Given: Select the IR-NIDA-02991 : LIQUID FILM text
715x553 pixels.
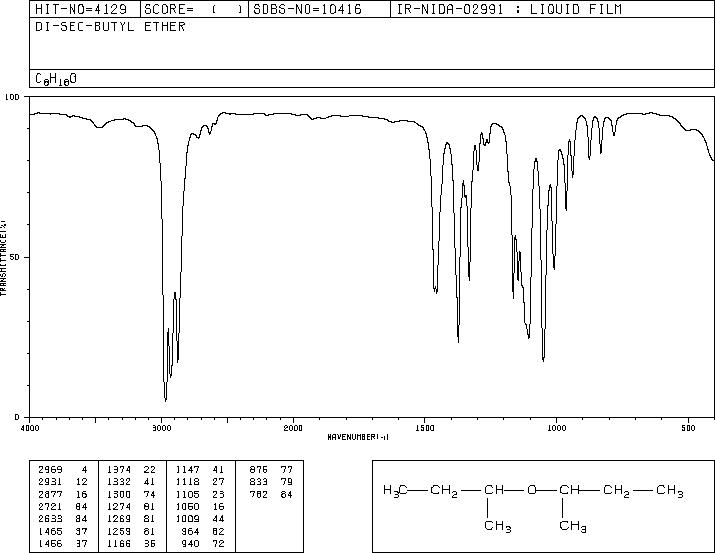Looking at the screenshot, I should 509,10.
